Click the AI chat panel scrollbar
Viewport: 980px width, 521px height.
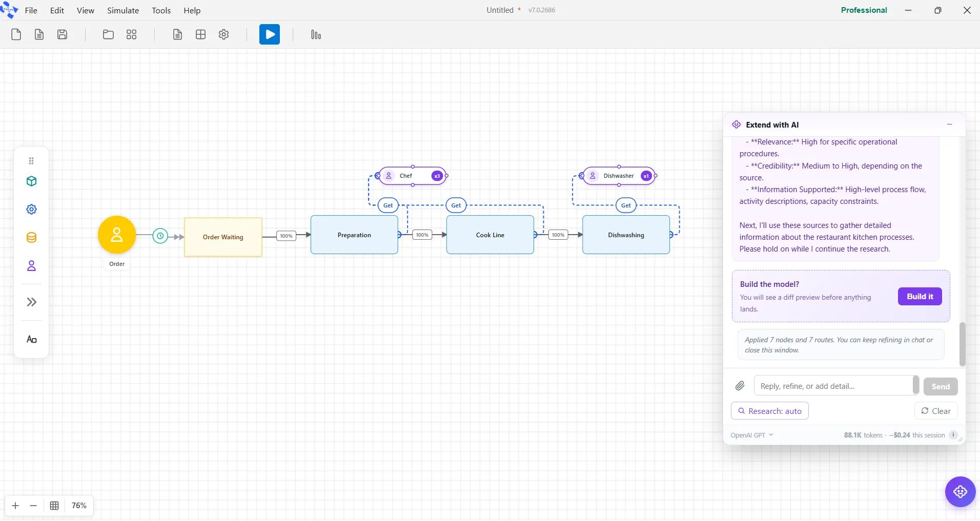[962, 344]
